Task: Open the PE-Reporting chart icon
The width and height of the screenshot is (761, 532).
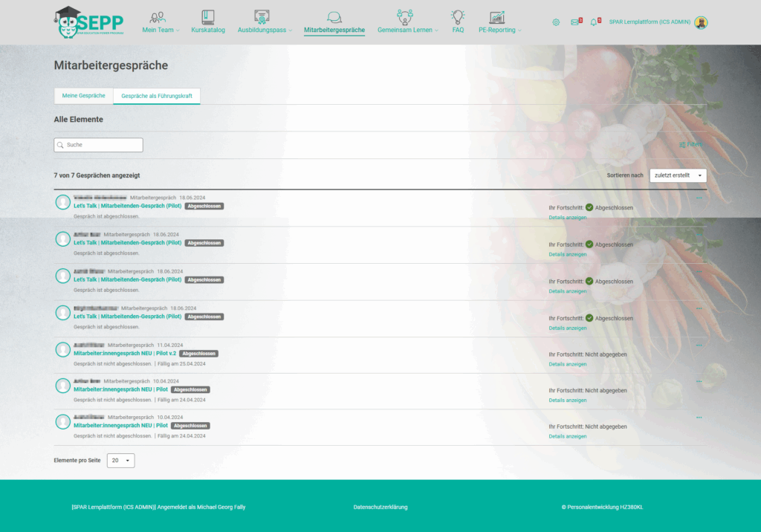Action: coord(499,16)
